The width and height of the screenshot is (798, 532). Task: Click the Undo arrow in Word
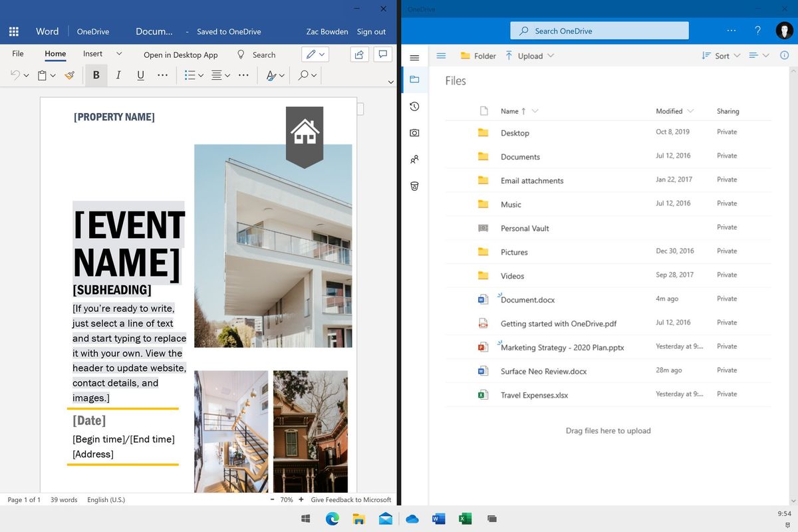pos(15,75)
